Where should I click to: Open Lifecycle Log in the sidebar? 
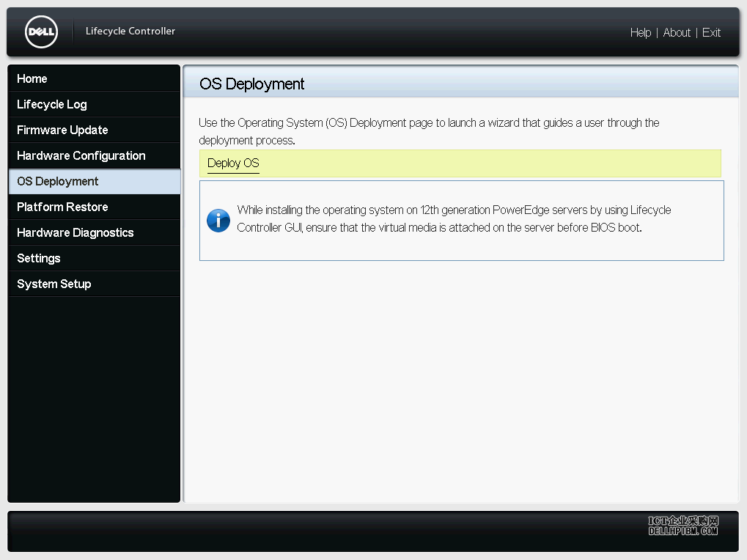coord(94,104)
